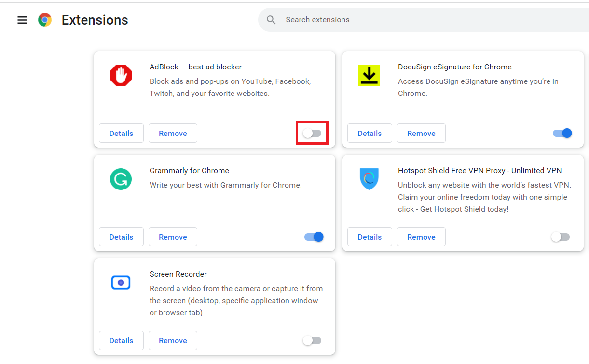Click the Extensions page title
This screenshot has width=589, height=364.
[x=95, y=20]
